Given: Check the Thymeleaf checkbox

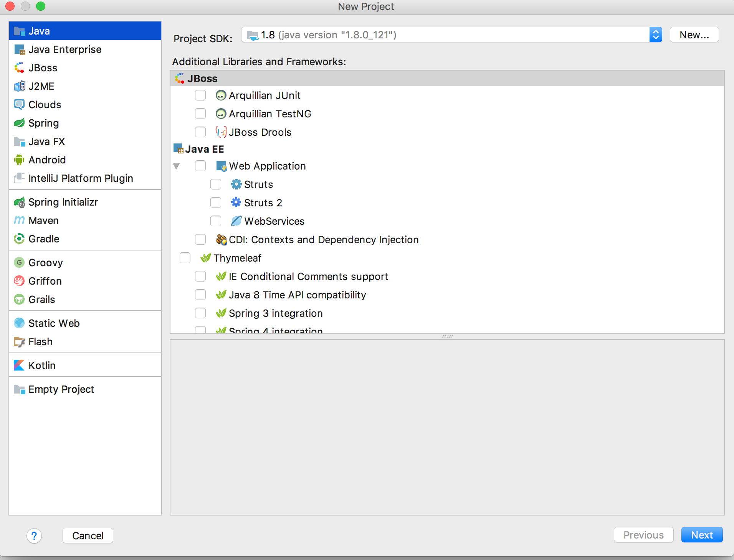Looking at the screenshot, I should pyautogui.click(x=185, y=258).
